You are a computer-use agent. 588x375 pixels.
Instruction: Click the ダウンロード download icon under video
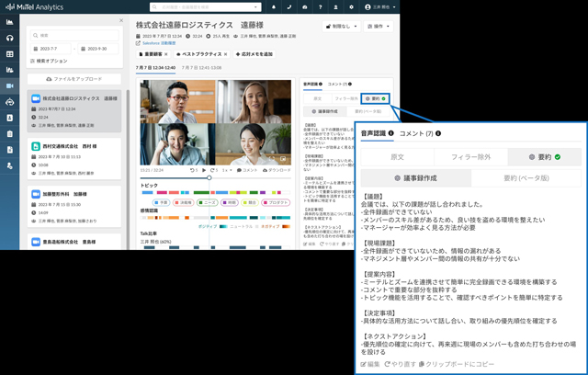point(277,170)
